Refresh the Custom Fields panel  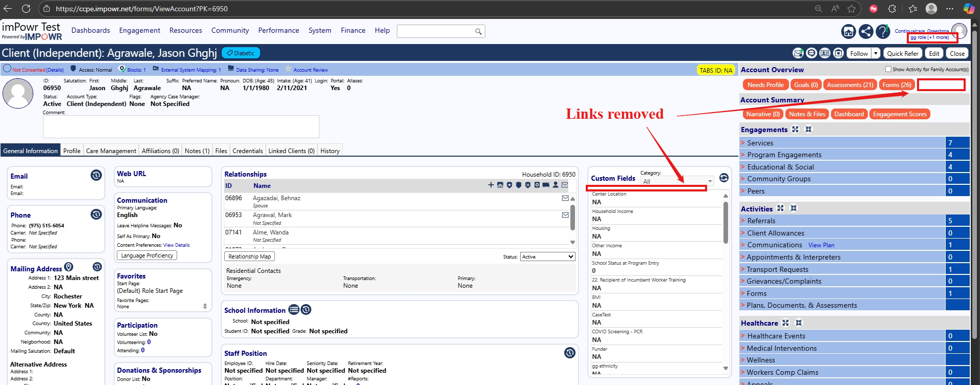coord(724,178)
